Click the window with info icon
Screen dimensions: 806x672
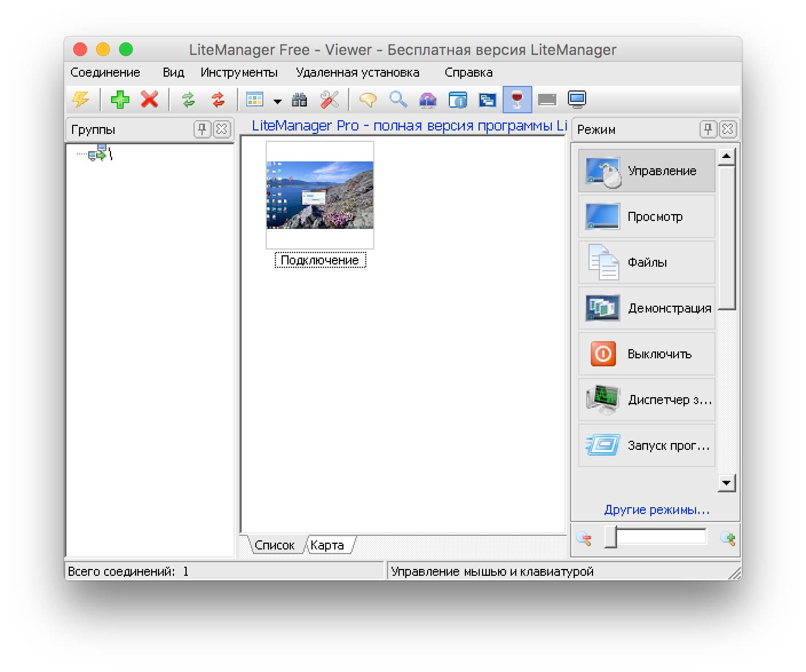(x=457, y=100)
